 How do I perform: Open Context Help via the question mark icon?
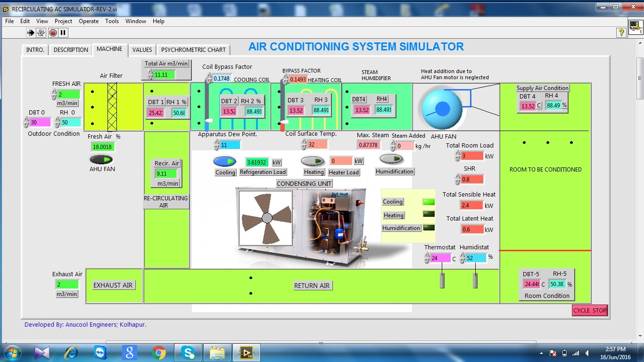click(621, 33)
